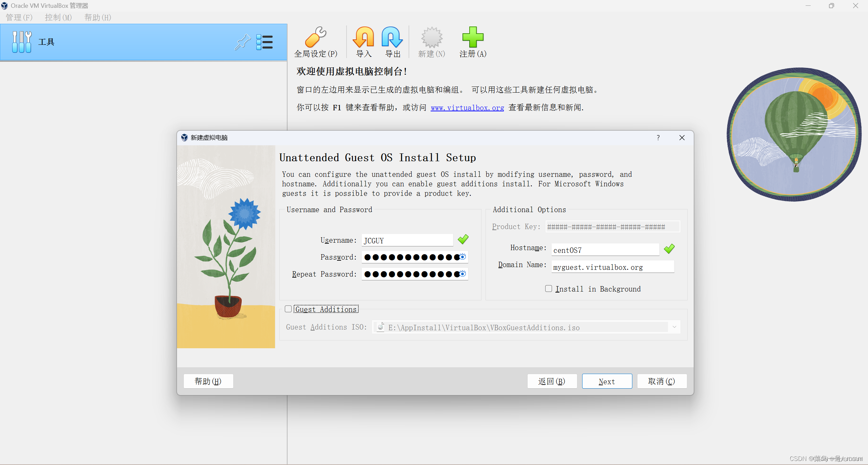Reveal Repeat Password with eye icon
Viewport: 868px width, 465px height.
click(462, 274)
